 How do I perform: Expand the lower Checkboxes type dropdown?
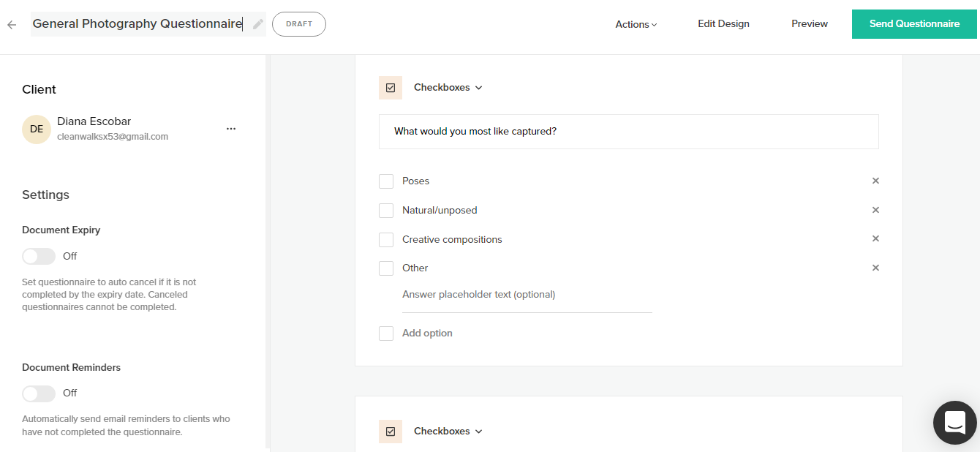pyautogui.click(x=448, y=432)
